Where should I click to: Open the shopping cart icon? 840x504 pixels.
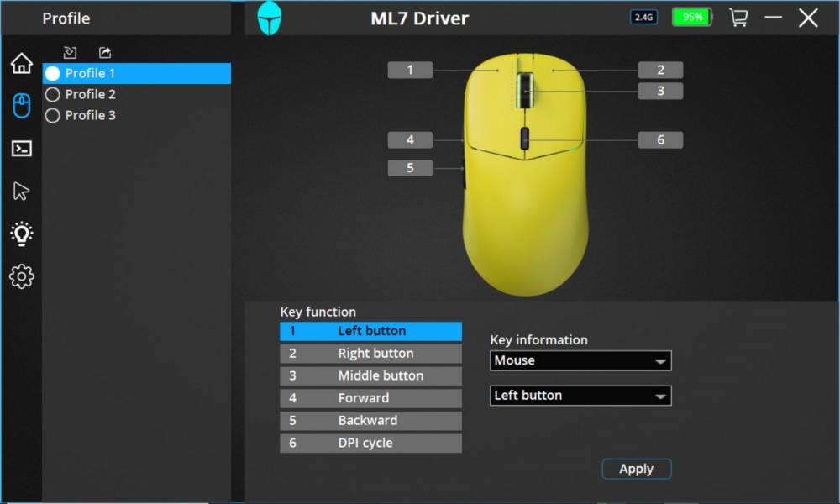coord(738,18)
